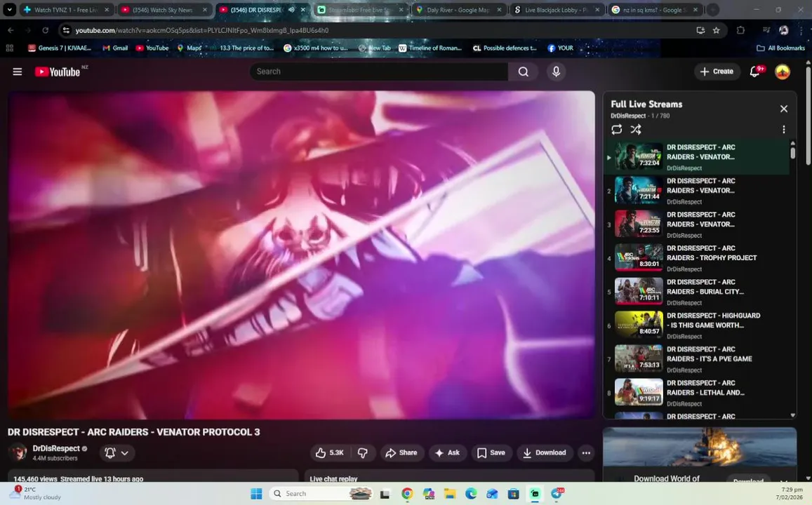Viewport: 812px width, 505px height.
Task: Open All Bookmarks folder
Action: (780, 48)
